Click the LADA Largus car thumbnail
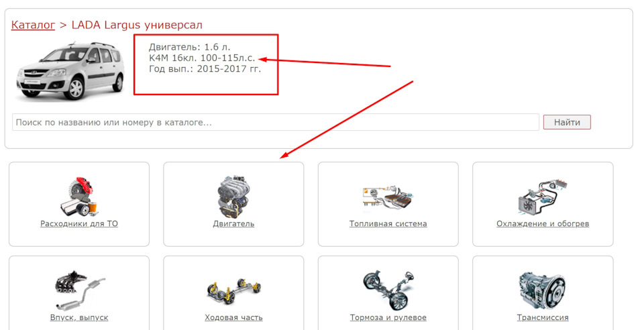 pyautogui.click(x=70, y=70)
